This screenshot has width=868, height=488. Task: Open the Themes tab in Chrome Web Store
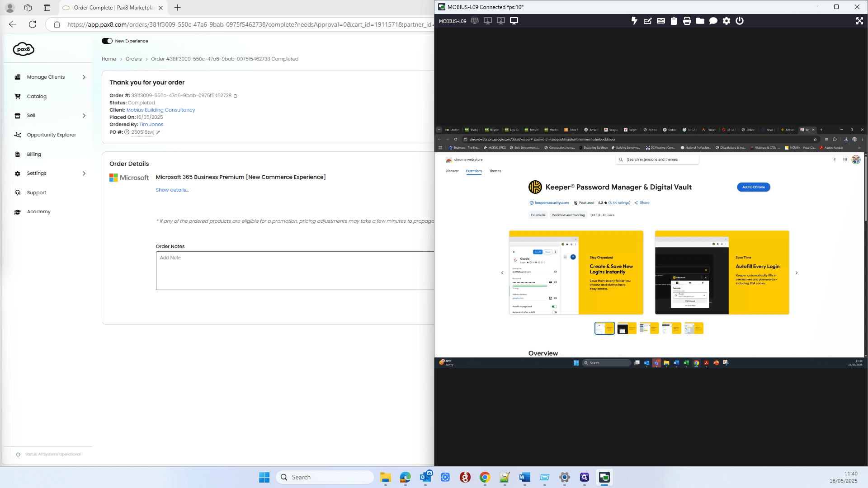pos(495,171)
